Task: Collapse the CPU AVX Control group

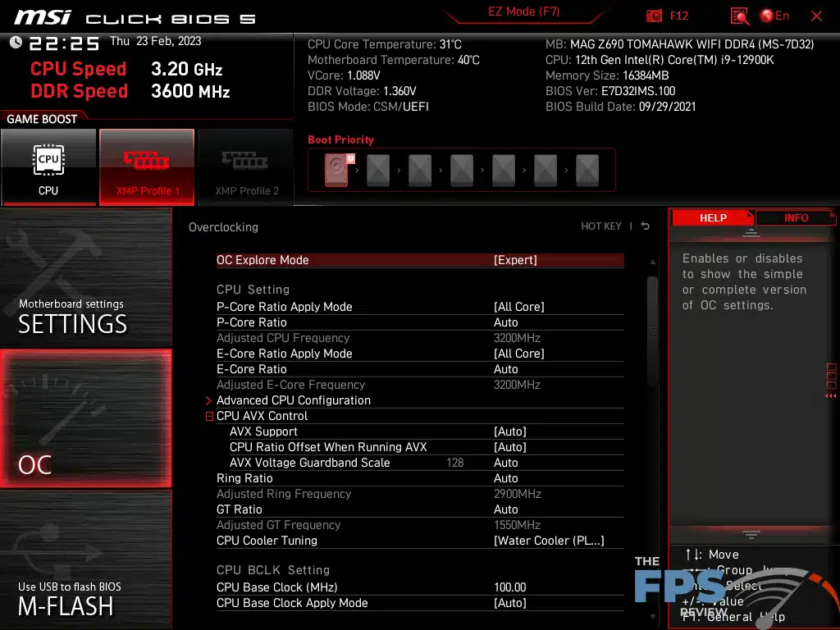Action: coord(209,416)
